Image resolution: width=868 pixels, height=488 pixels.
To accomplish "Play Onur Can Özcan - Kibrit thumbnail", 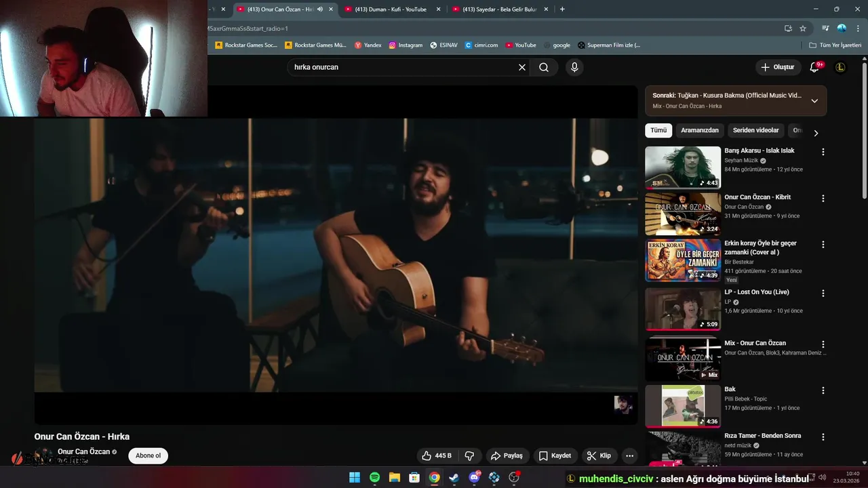I will click(x=683, y=214).
